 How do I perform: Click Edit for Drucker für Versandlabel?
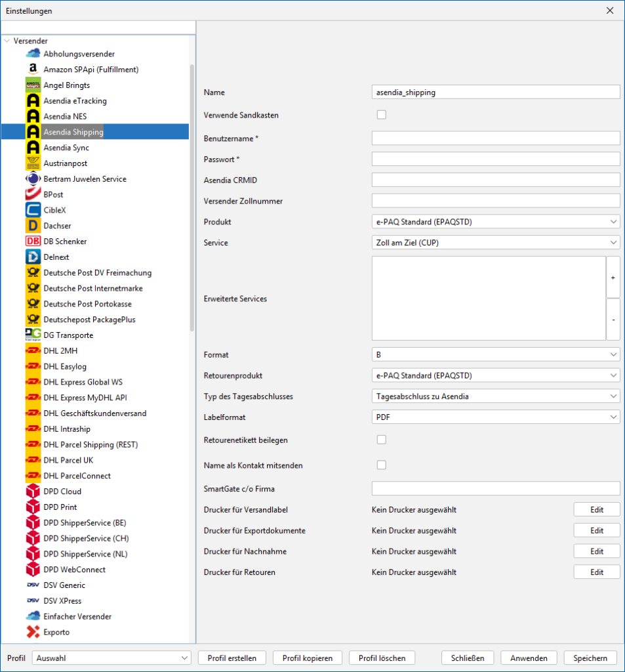(x=596, y=510)
